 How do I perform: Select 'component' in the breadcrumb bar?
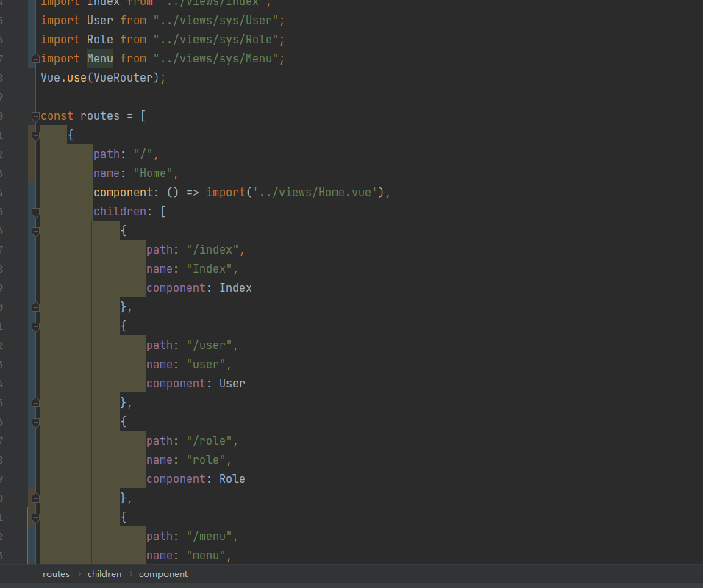pos(163,574)
